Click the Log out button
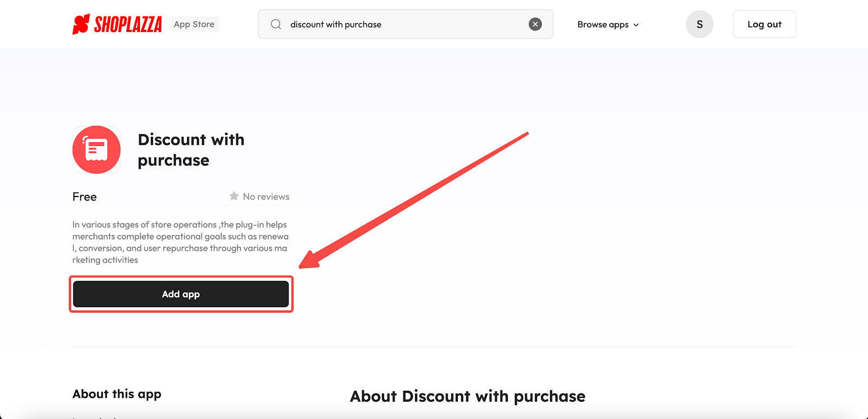The width and height of the screenshot is (868, 419). pos(764,24)
